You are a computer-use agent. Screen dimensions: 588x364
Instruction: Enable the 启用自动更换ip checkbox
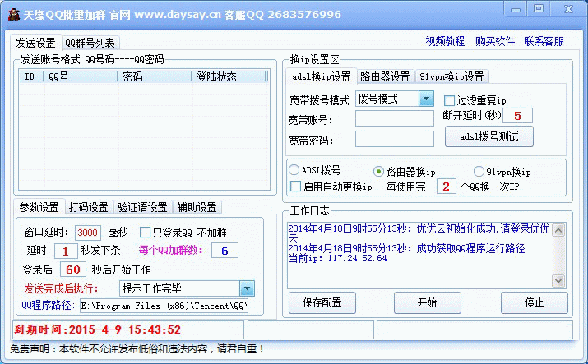(x=295, y=187)
